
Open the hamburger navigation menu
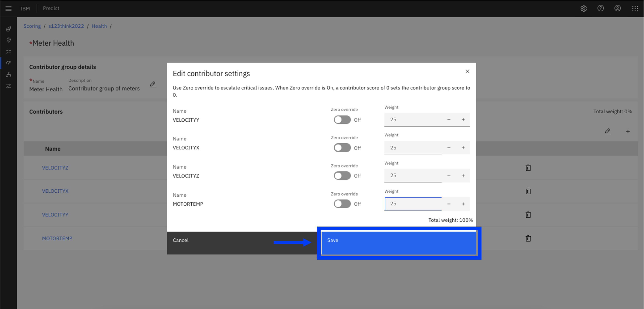[x=8, y=8]
